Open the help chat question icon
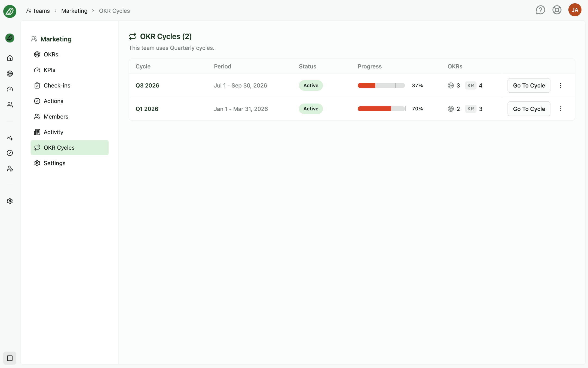588x368 pixels. (540, 10)
